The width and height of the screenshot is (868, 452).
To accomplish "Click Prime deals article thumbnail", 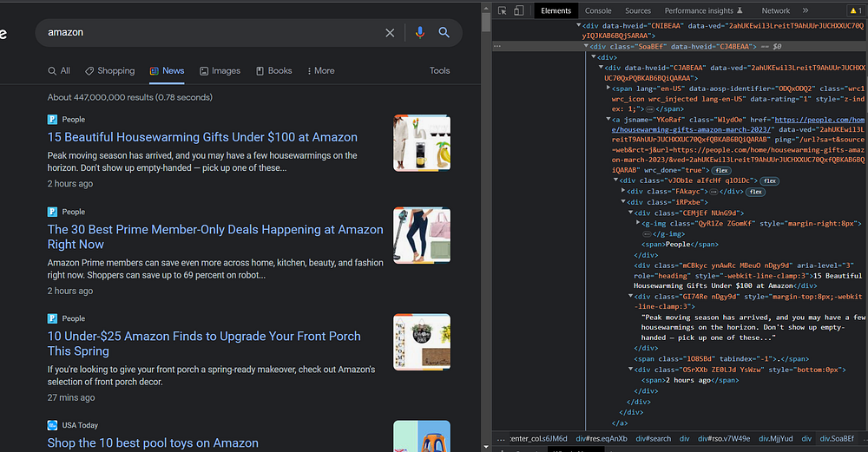I will pyautogui.click(x=422, y=236).
